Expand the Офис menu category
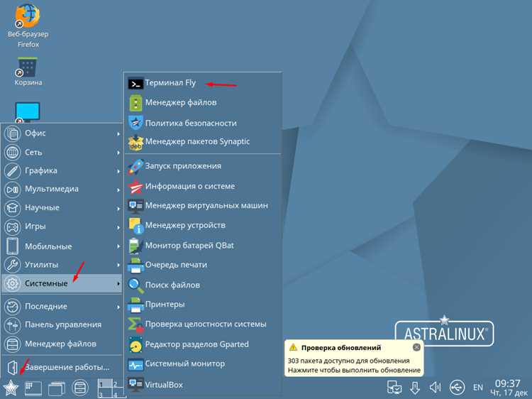This screenshot has height=399, width=532. (x=62, y=133)
